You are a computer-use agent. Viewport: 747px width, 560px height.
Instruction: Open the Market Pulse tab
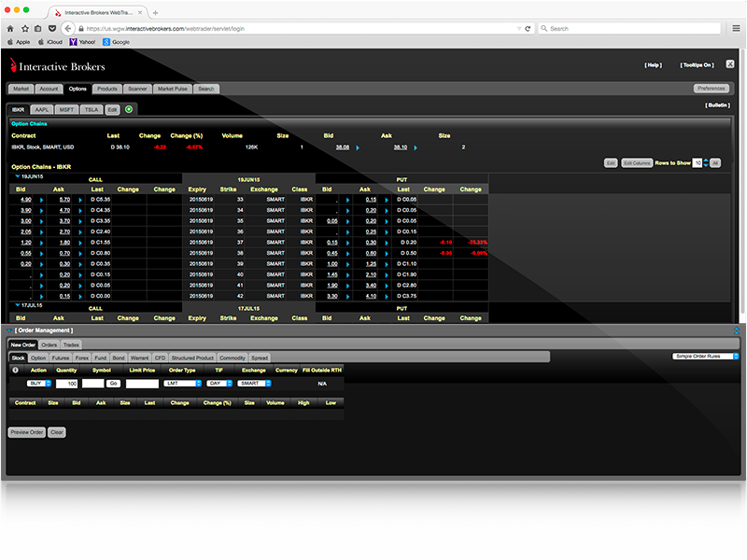[x=173, y=89]
